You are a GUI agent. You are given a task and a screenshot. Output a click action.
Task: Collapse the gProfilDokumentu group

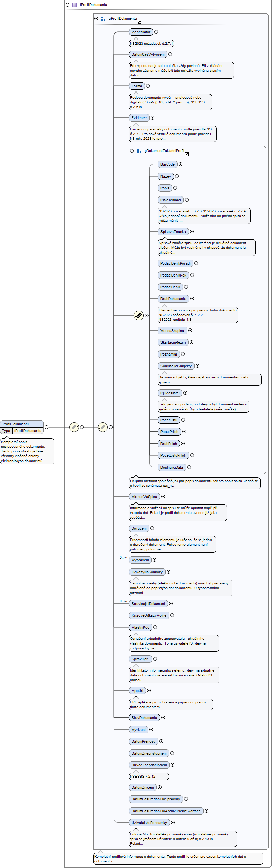click(96, 19)
